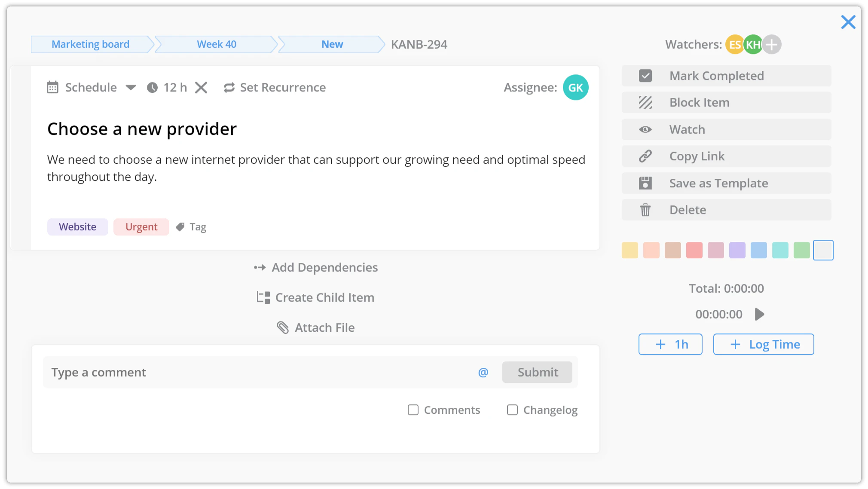Enable the Changelog checkbox
The height and width of the screenshot is (489, 868).
[512, 410]
